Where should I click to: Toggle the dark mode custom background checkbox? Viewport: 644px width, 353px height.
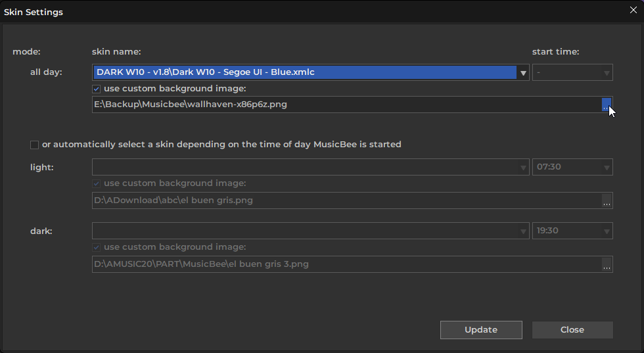(x=96, y=247)
